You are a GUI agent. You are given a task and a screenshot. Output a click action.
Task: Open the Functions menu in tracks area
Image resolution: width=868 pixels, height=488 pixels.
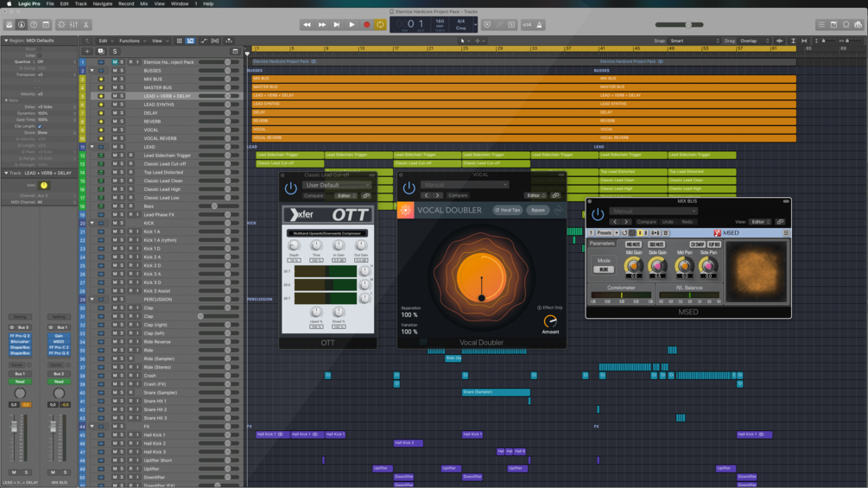tap(132, 41)
